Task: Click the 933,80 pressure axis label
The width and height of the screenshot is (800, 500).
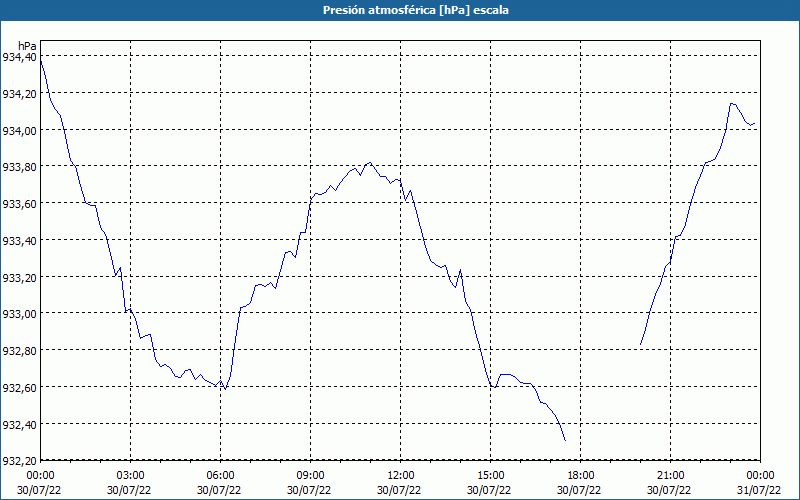Action: 20,167
